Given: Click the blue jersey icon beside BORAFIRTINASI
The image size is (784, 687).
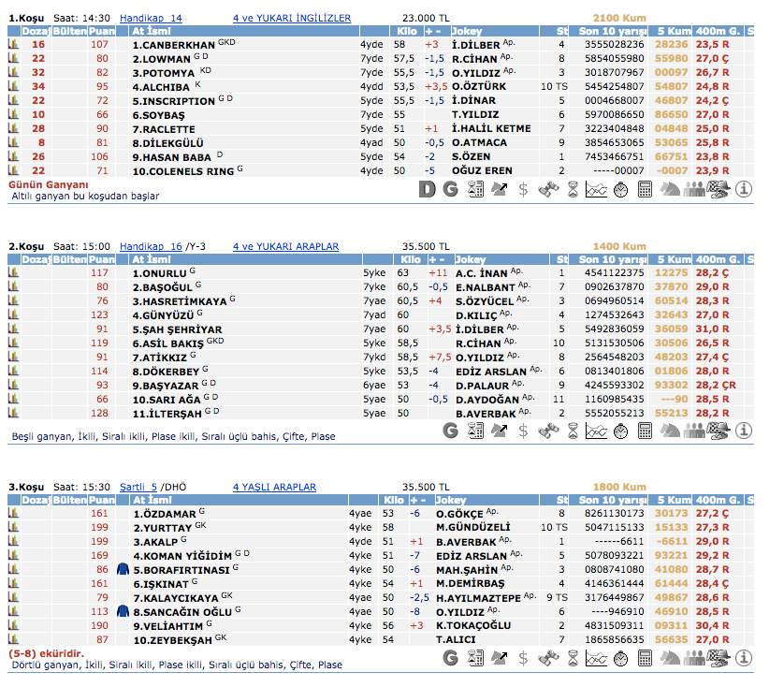Looking at the screenshot, I should coord(123,569).
